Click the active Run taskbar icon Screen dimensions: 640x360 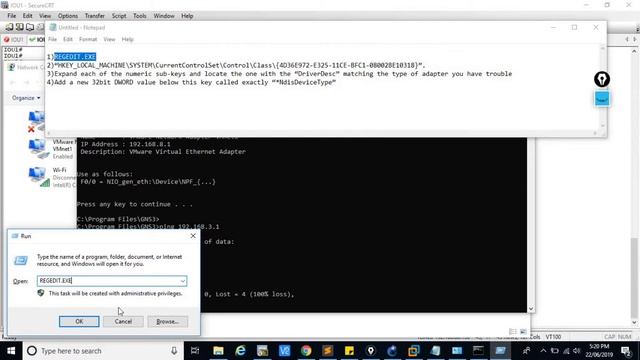pyautogui.click(x=500, y=351)
